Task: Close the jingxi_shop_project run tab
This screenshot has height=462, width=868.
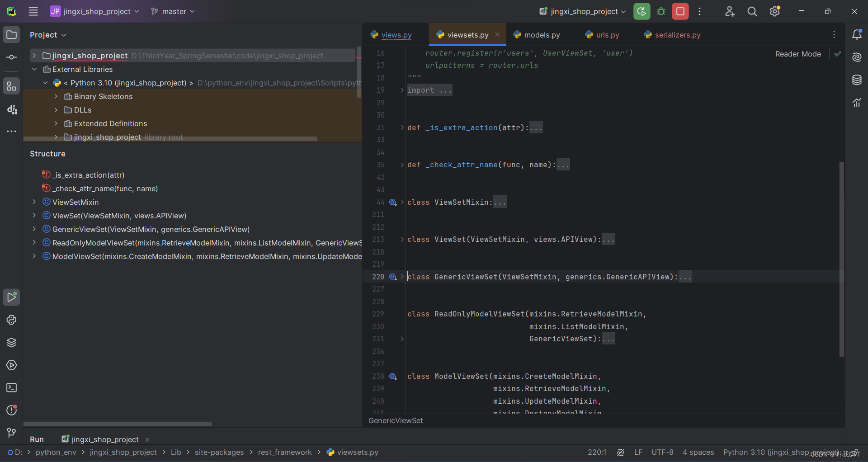Action: point(147,439)
